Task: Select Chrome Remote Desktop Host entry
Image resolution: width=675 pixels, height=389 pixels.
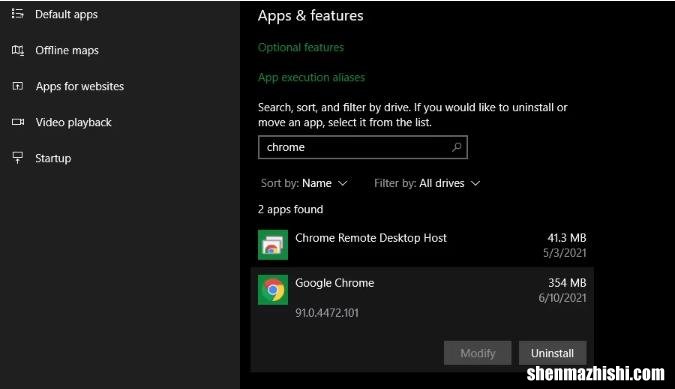Action: pyautogui.click(x=422, y=245)
